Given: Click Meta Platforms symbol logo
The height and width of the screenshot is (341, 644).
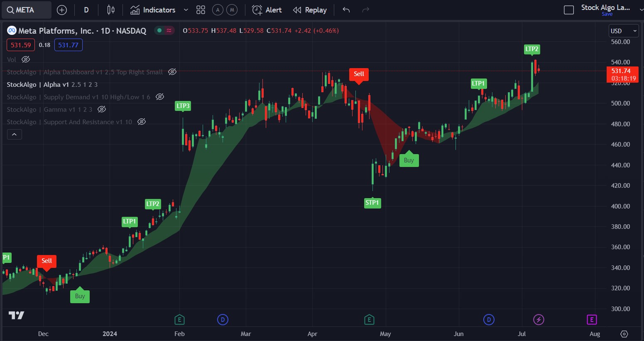Looking at the screenshot, I should click(12, 31).
